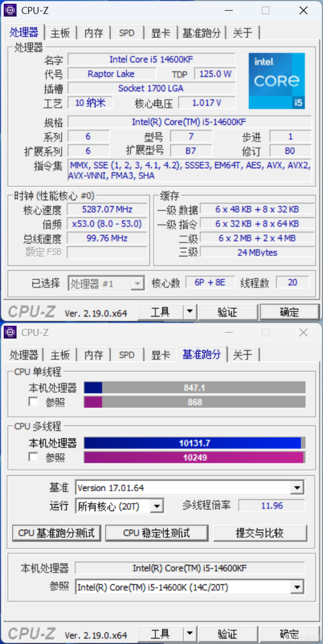Click 10 纳米 process value
The height and width of the screenshot is (644, 323).
pos(90,103)
